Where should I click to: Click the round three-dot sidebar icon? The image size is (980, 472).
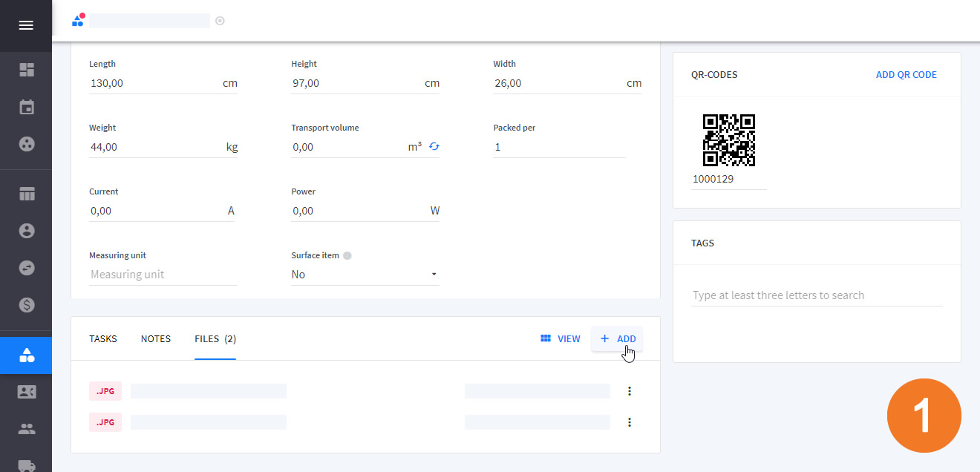27,144
